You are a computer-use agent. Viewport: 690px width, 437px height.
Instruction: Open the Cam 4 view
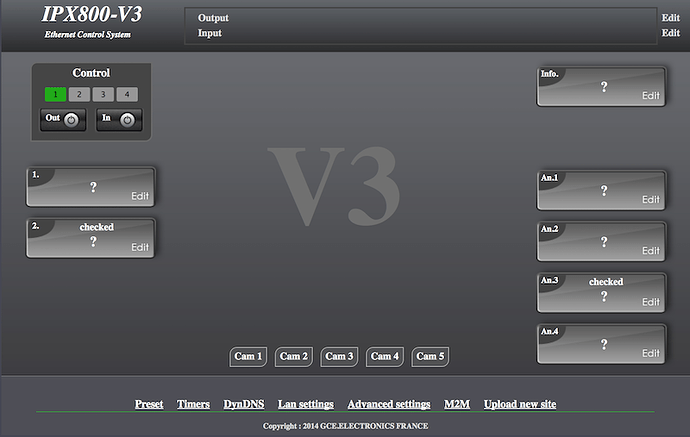385,356
